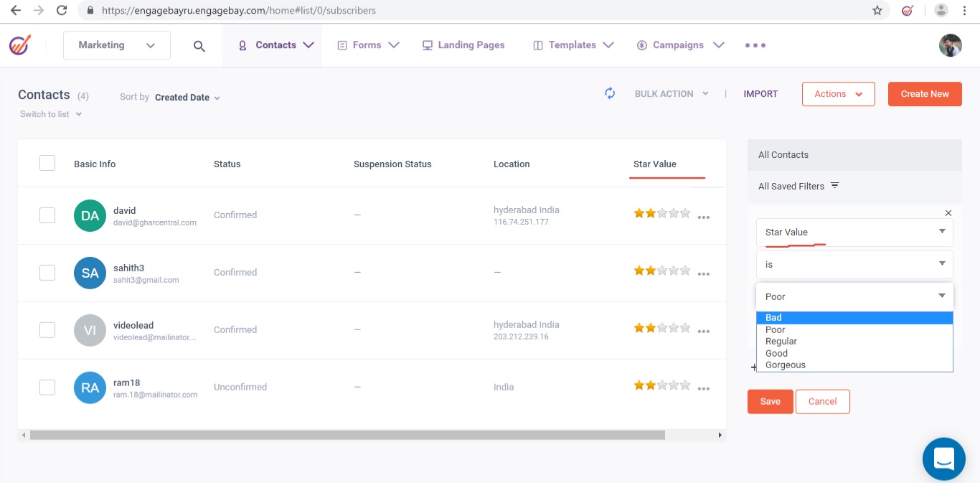980x483 pixels.
Task: Bookmark page with the star icon
Action: pyautogui.click(x=877, y=11)
